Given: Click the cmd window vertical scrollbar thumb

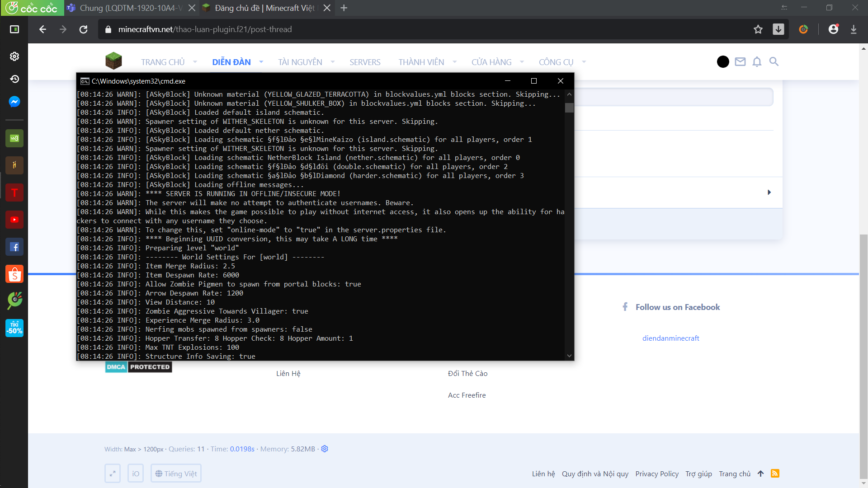Looking at the screenshot, I should click(x=569, y=108).
